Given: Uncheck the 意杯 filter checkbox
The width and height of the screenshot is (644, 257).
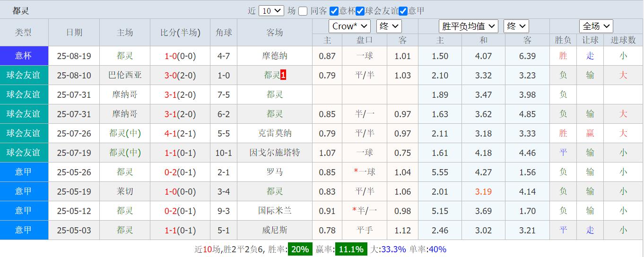Looking at the screenshot, I should click(x=334, y=11).
